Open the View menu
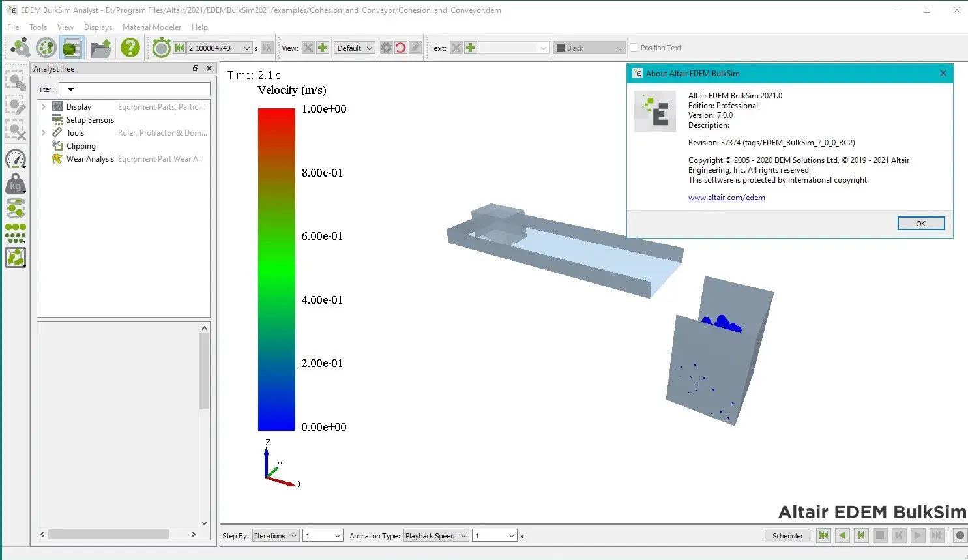Screen dimensions: 968x560 point(65,27)
